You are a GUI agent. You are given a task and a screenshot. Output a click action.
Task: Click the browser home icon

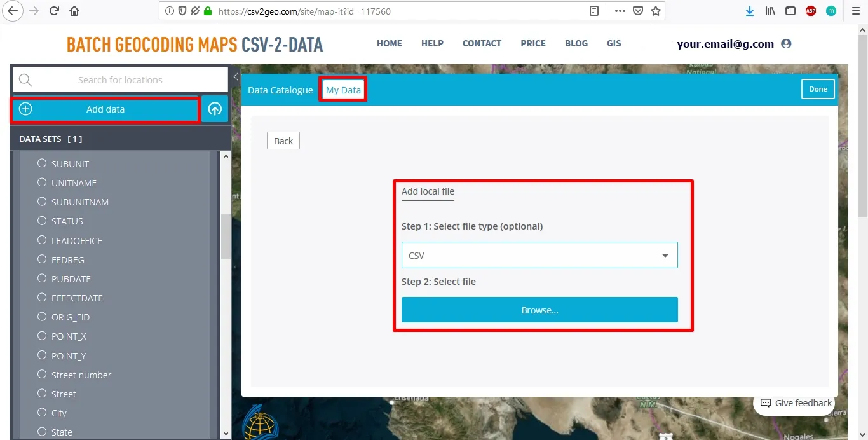coord(74,11)
